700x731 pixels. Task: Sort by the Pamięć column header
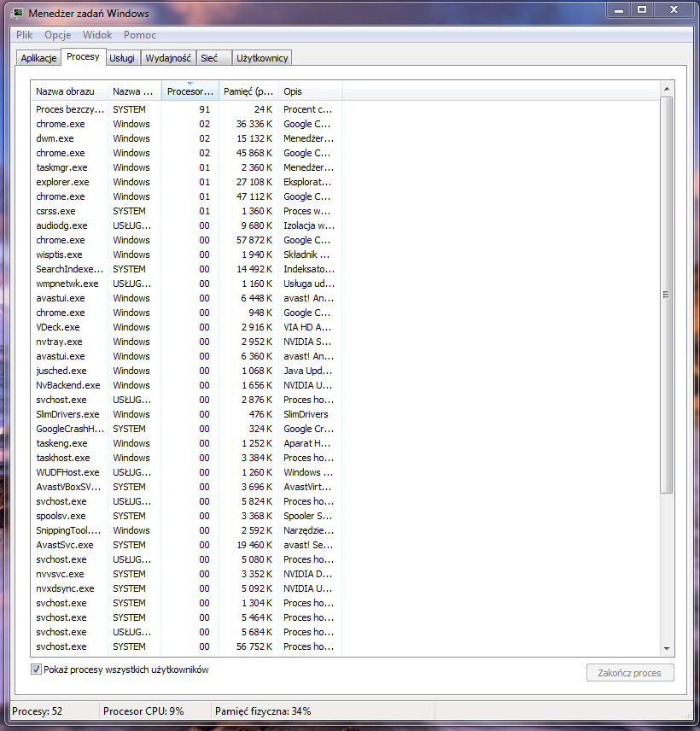pyautogui.click(x=248, y=91)
